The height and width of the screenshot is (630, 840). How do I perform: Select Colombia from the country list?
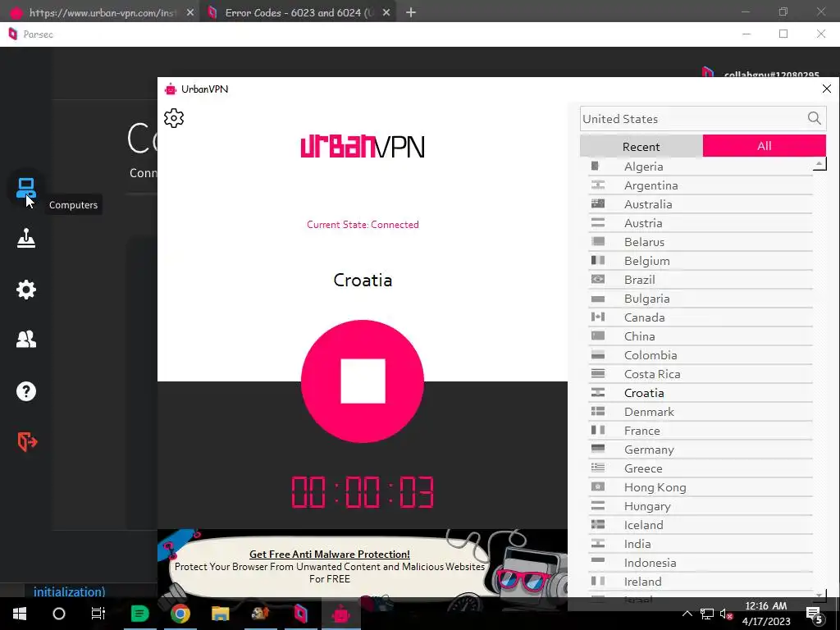point(701,355)
